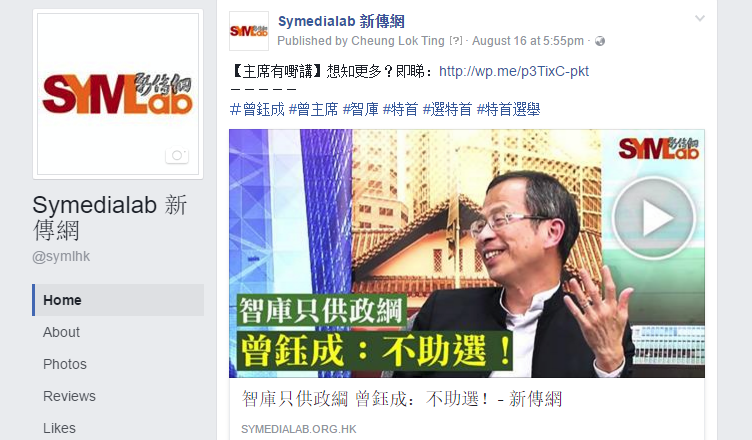Play the video in the post
752x440 pixels.
click(x=654, y=218)
